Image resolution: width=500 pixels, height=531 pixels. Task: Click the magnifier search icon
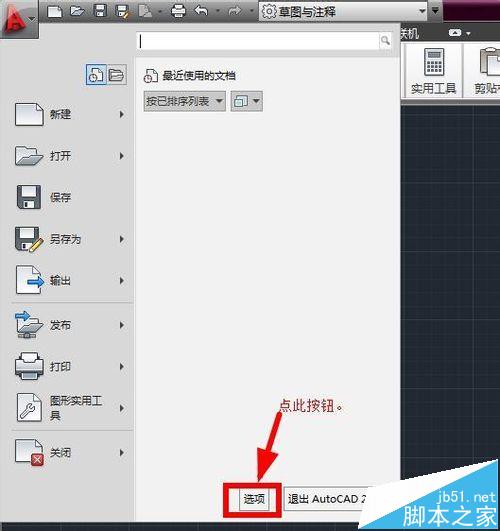(x=386, y=41)
